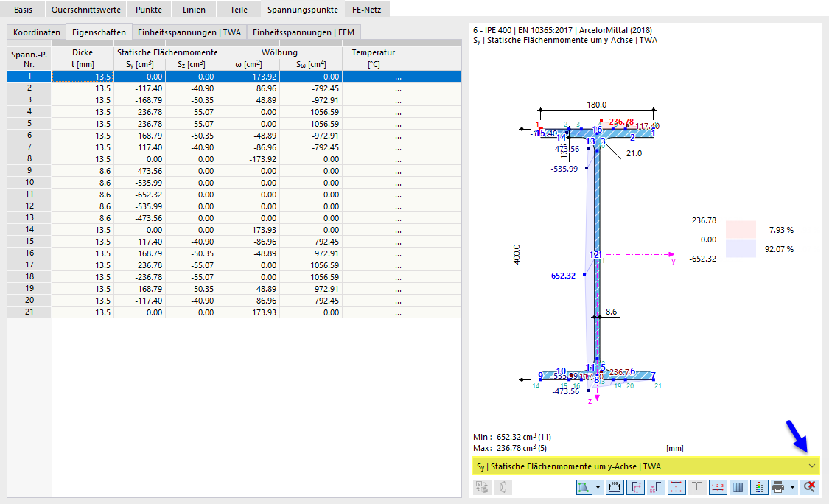The width and height of the screenshot is (829, 504).
Task: Toggle principal axes y-z display icon
Action: pyautogui.click(x=635, y=487)
